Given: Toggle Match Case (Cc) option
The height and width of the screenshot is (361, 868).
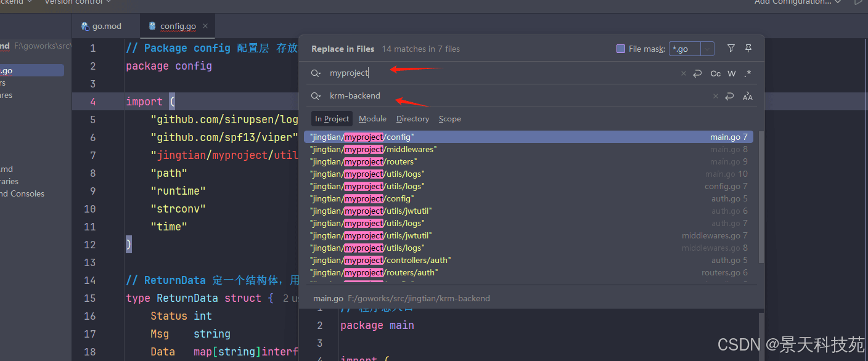Looking at the screenshot, I should (715, 73).
